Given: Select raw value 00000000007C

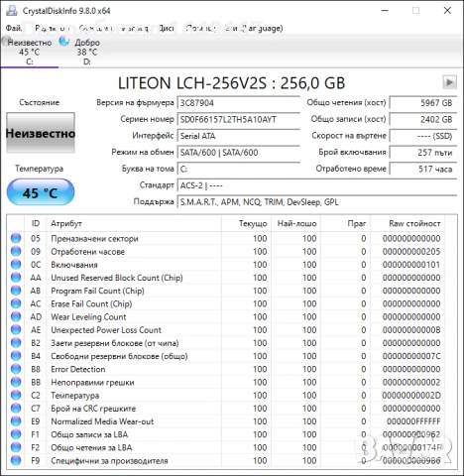Looking at the screenshot, I should tap(411, 356).
